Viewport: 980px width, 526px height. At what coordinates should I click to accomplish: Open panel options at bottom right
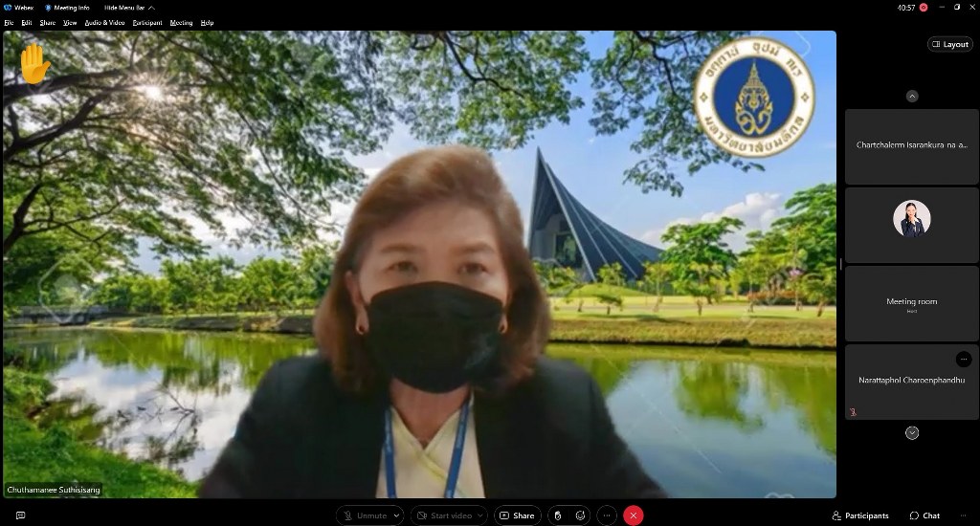point(963,515)
